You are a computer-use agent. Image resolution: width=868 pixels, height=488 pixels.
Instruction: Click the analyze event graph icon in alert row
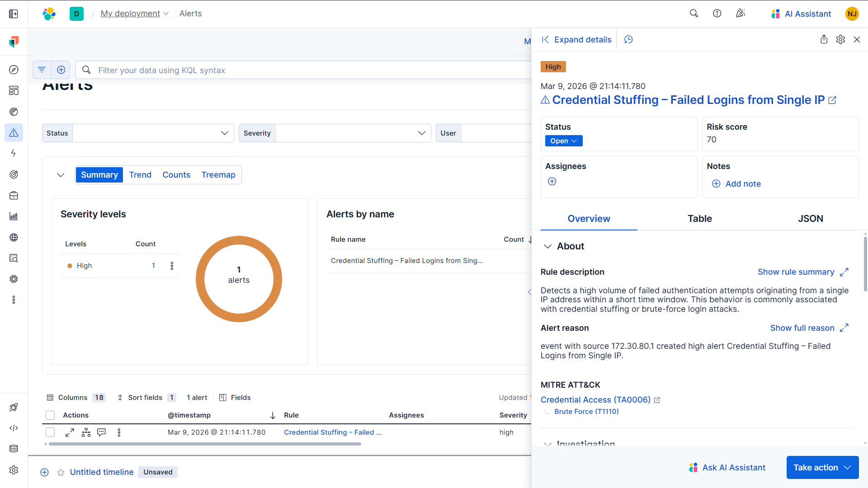tap(86, 432)
